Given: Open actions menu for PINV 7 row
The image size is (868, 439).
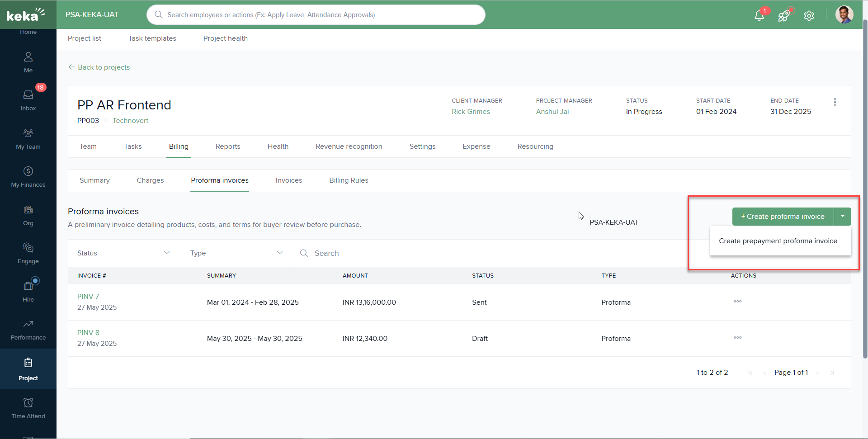Looking at the screenshot, I should pyautogui.click(x=737, y=302).
